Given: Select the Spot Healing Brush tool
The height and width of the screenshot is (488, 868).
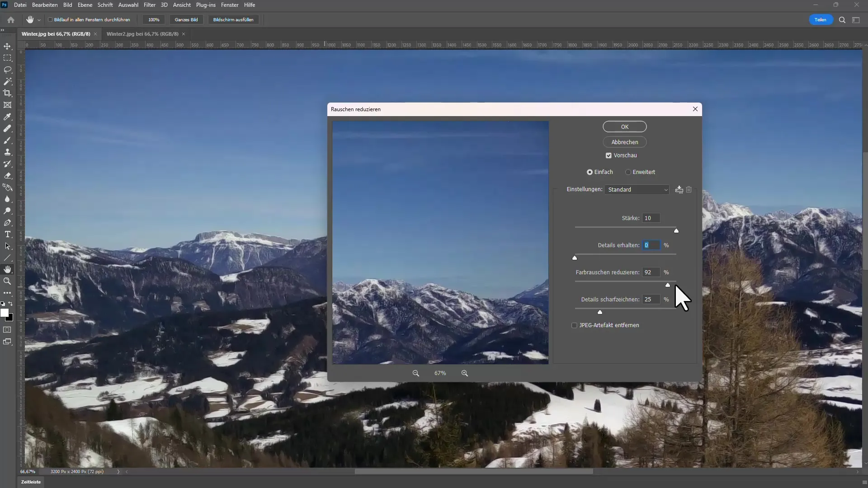Looking at the screenshot, I should click(x=8, y=128).
